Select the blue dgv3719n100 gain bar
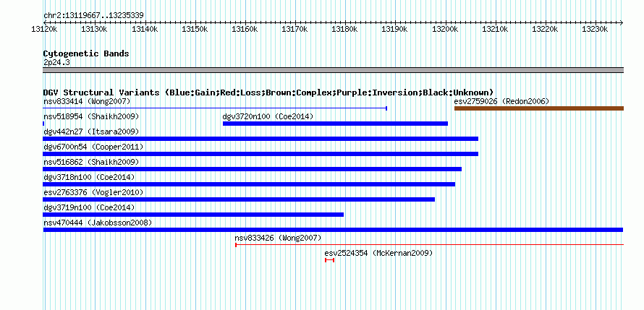Viewport: 644px width, 310px height. tap(193, 215)
